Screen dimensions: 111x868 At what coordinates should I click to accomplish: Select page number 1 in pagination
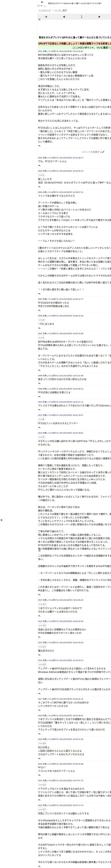click(81, 16)
